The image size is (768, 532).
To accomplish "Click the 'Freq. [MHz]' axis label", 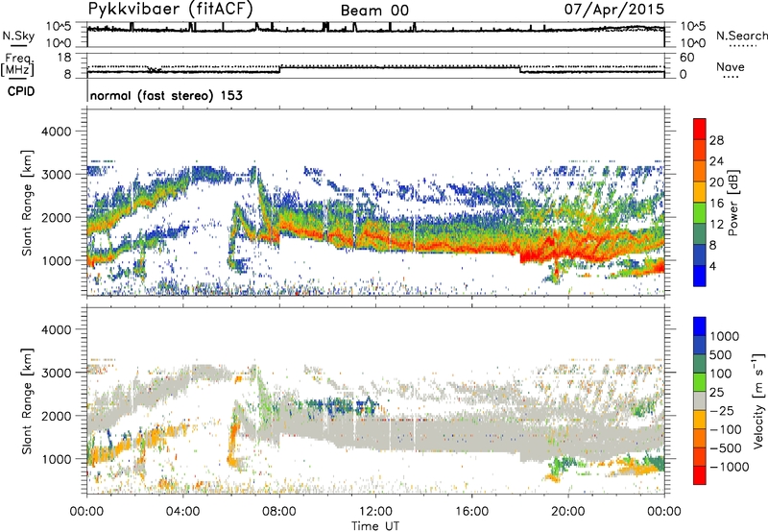I will click(17, 65).
